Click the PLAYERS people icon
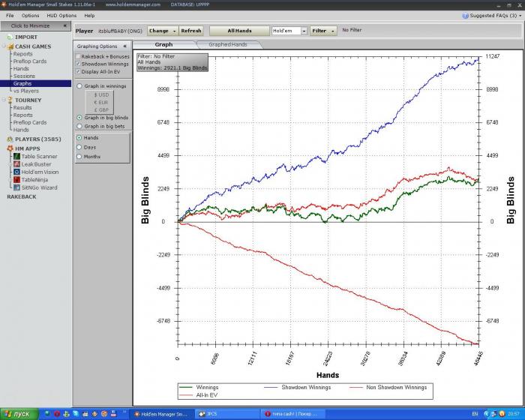 click(10, 139)
